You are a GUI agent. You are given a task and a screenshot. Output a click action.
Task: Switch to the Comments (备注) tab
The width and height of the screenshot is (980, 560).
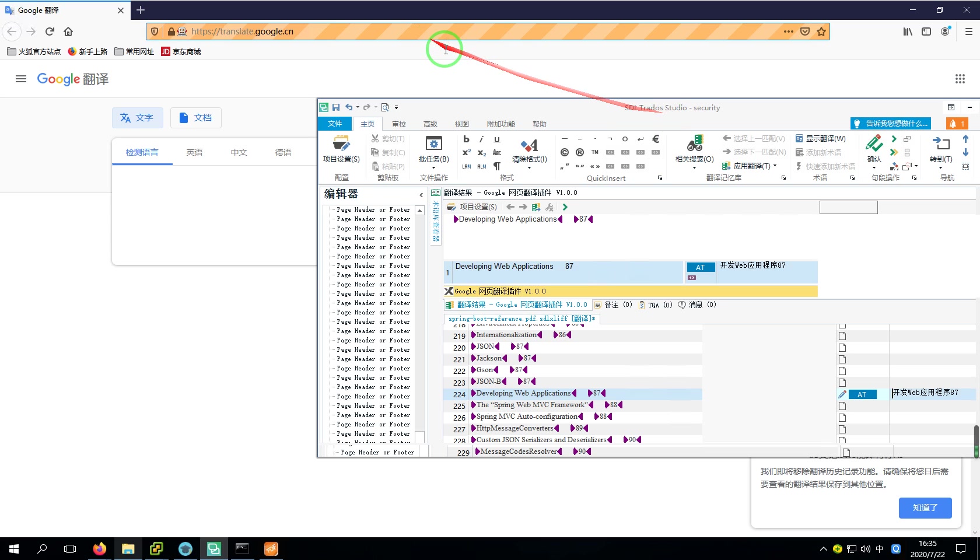(x=614, y=304)
